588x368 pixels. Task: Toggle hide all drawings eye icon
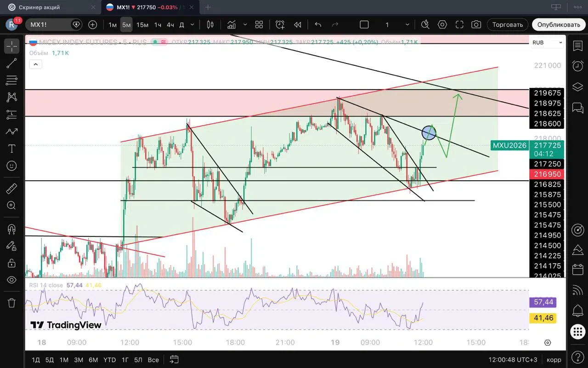(11, 280)
